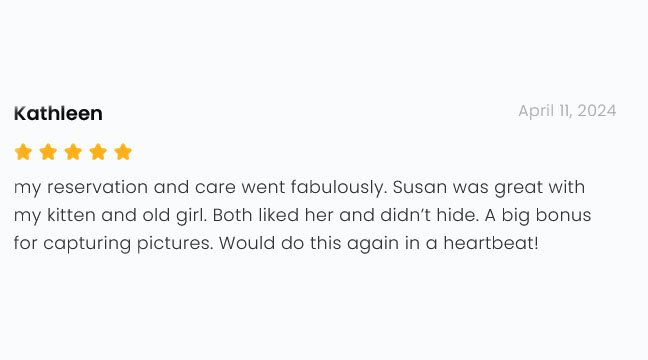Click the review date April 11, 2024

pyautogui.click(x=567, y=111)
